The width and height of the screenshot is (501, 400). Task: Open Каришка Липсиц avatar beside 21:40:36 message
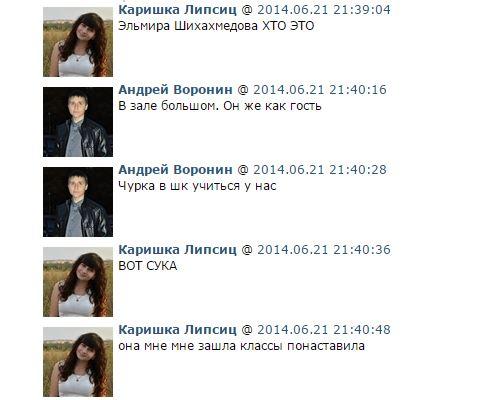[78, 282]
